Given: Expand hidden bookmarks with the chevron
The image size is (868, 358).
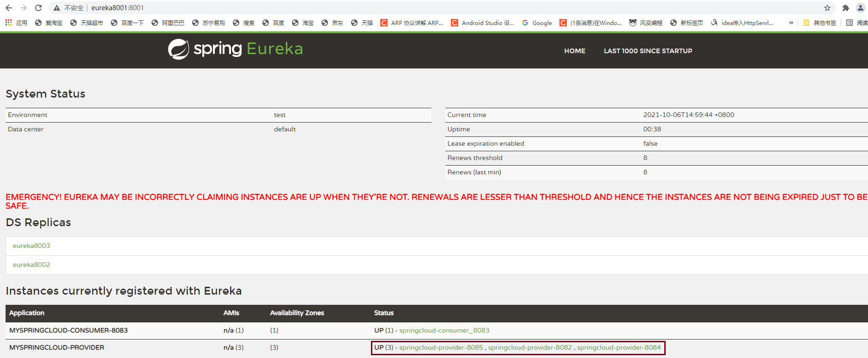Looking at the screenshot, I should tap(791, 23).
